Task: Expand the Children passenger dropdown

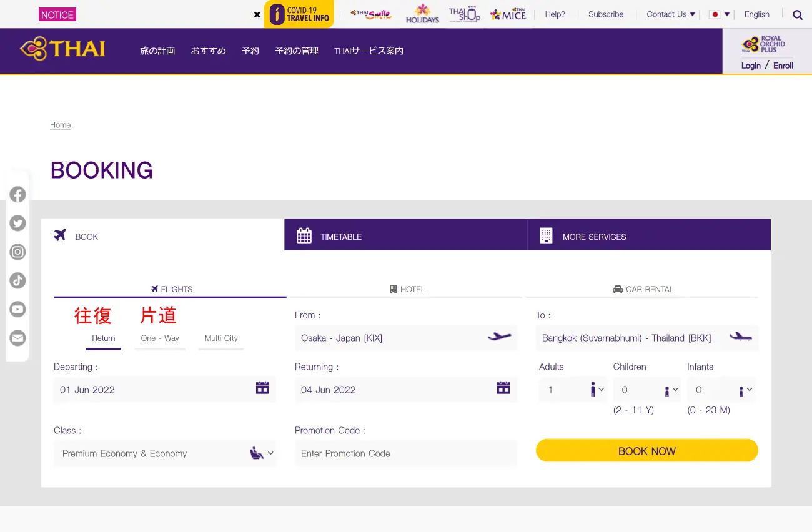Action: pos(647,390)
